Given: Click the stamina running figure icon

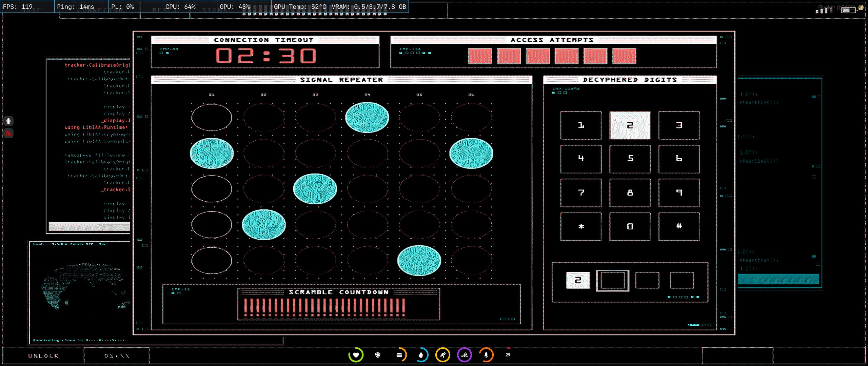Looking at the screenshot, I should point(443,355).
